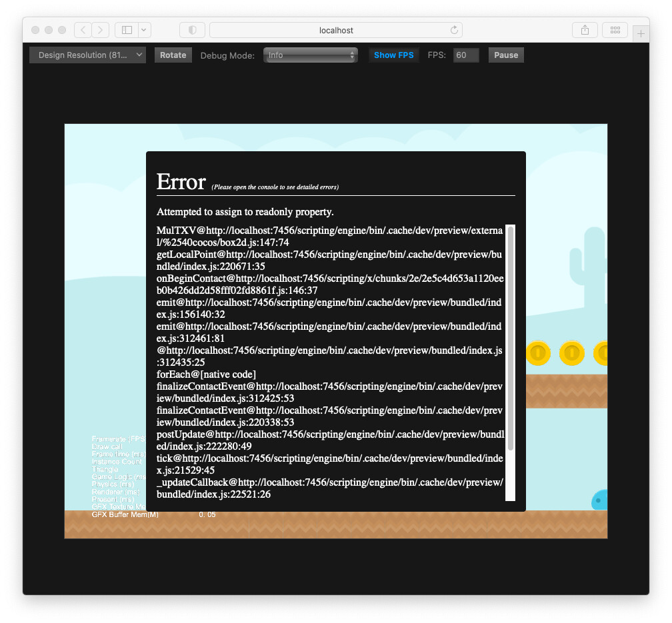Toggle the Safari sidebar icon

click(127, 30)
